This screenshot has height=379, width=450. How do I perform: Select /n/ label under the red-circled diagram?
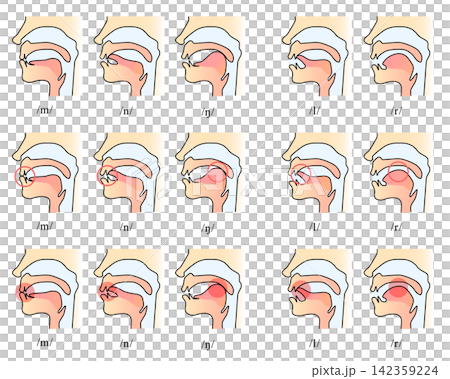point(126,227)
